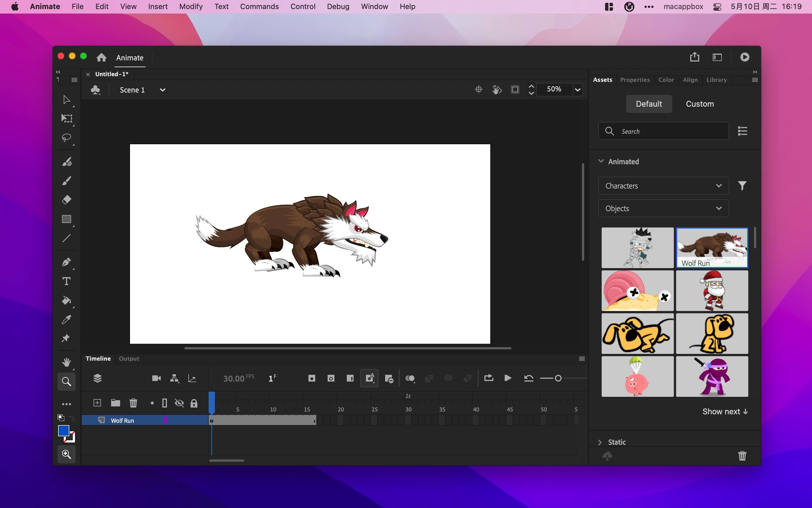
Task: Select the Classic Brush tool
Action: (x=67, y=181)
